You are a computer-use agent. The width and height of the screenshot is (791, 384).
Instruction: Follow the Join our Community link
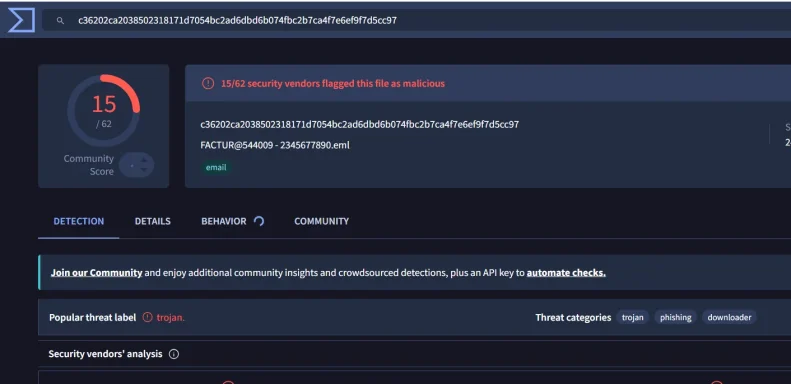point(96,273)
